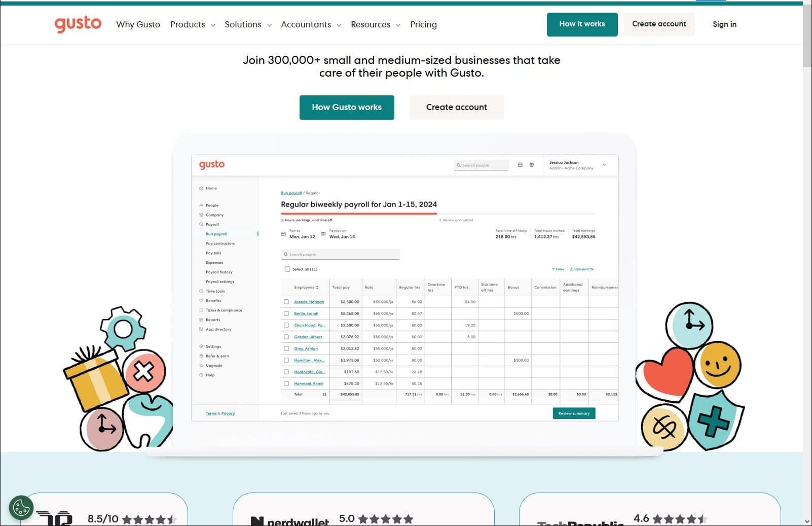The height and width of the screenshot is (526, 812).
Task: Click the magnifier icon in the dashboard header search
Action: pyautogui.click(x=459, y=165)
